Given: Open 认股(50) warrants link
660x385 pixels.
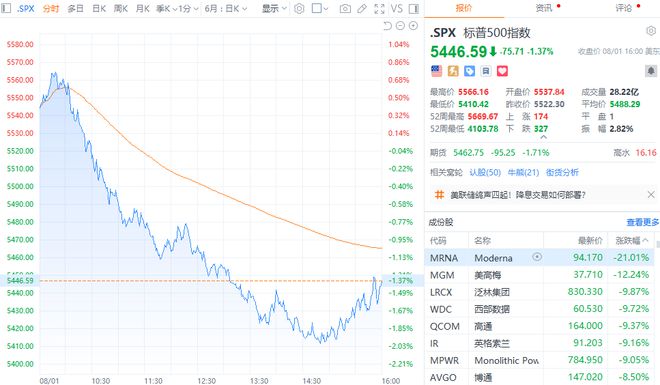Looking at the screenshot, I should point(485,172).
